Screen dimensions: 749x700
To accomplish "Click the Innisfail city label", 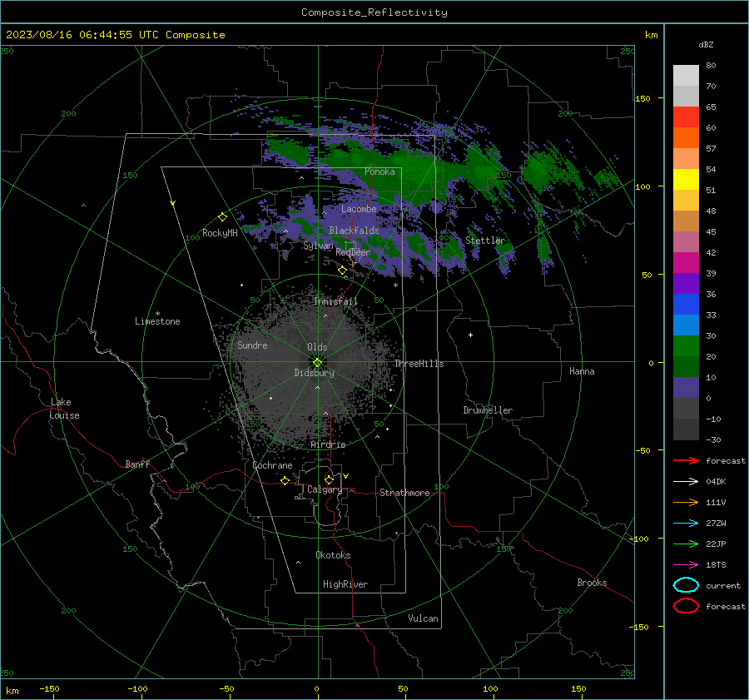I will [335, 301].
